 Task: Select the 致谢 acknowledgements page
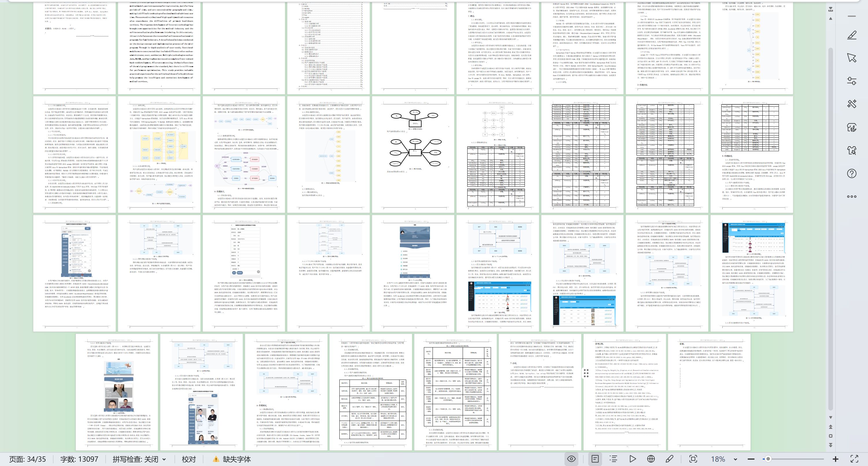(709, 392)
